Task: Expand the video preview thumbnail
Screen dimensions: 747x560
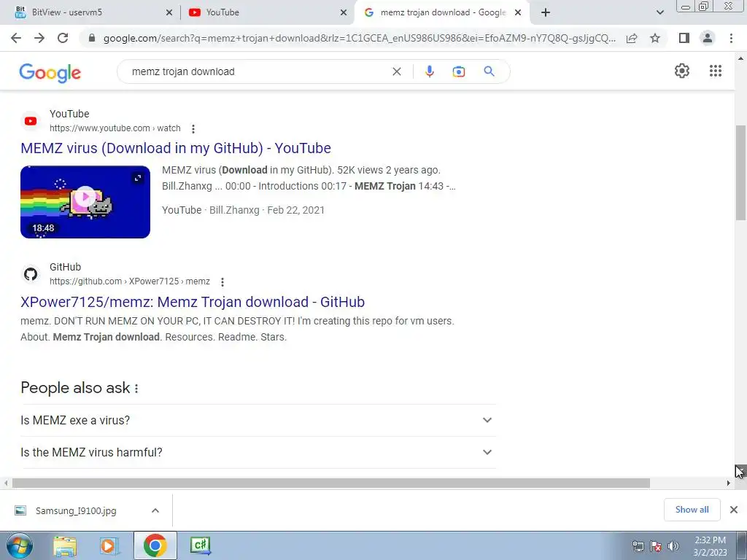Action: point(138,178)
